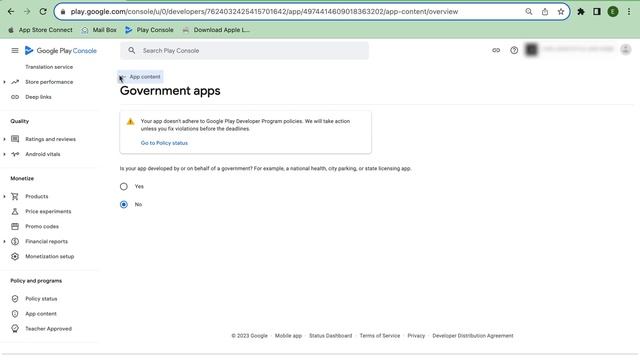
Task: Click Go to Policy status link
Action: coord(164,143)
